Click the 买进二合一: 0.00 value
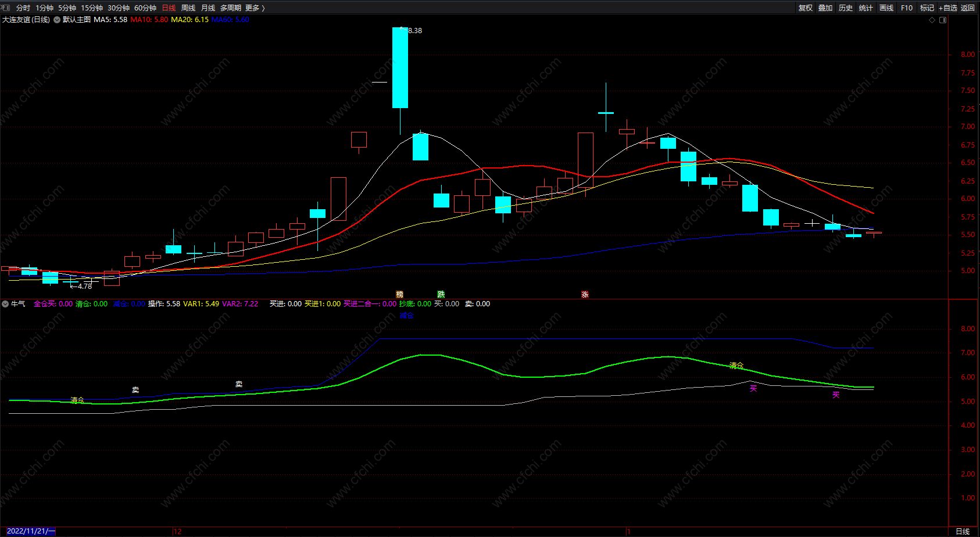 (370, 304)
